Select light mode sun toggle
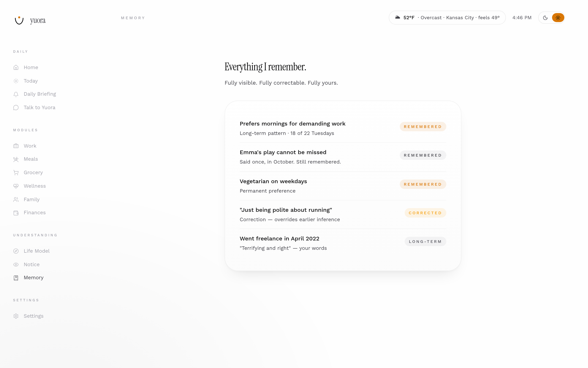The width and height of the screenshot is (588, 368). (x=558, y=18)
